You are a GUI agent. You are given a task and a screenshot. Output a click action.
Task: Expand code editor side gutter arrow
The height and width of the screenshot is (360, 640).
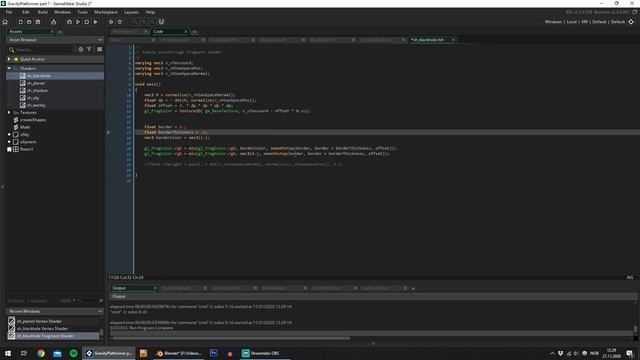point(108,132)
